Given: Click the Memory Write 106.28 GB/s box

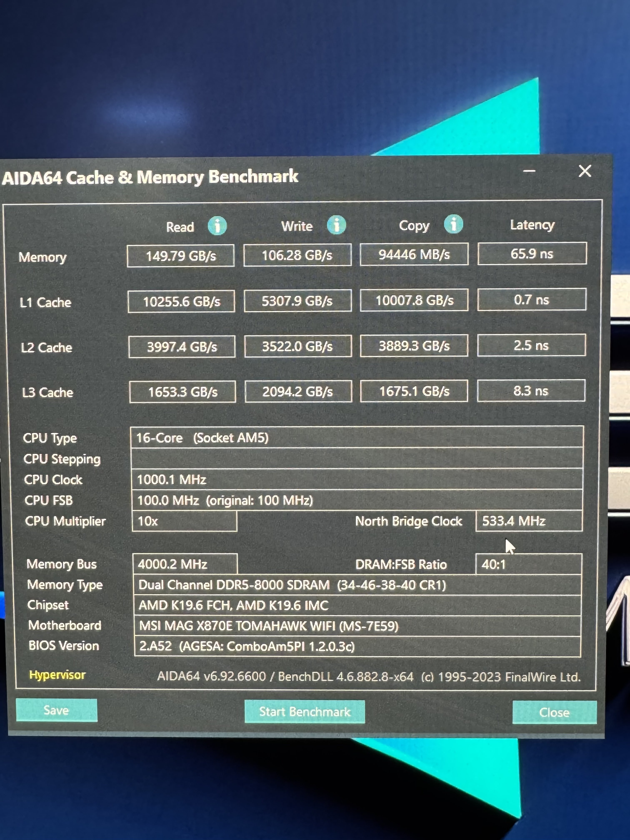Looking at the screenshot, I should point(297,255).
